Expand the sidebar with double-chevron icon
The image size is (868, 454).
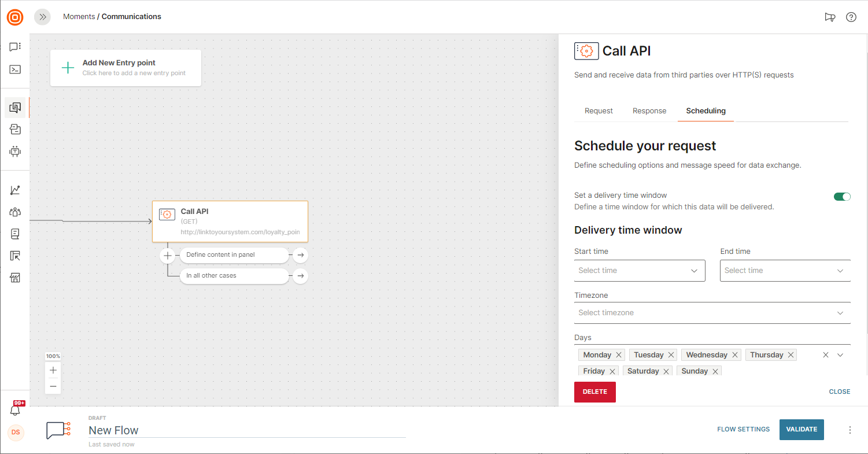click(x=42, y=17)
